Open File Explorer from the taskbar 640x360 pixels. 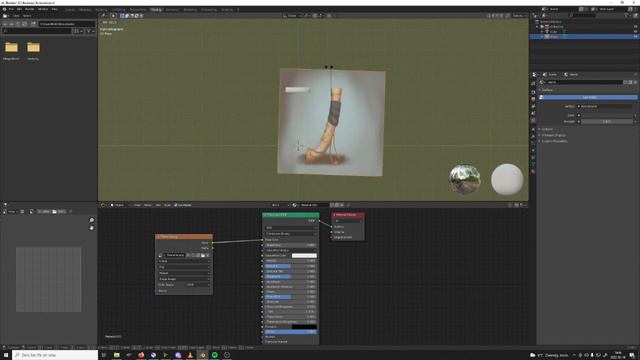point(117,355)
